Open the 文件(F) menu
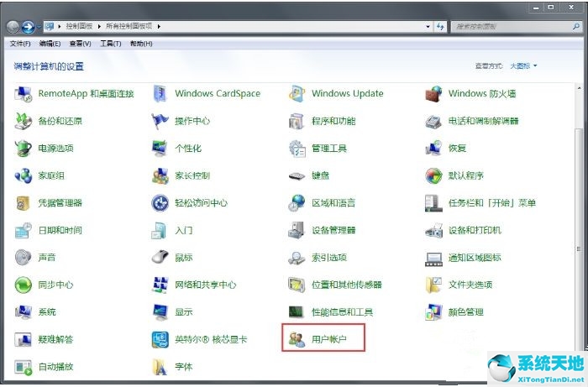Screen dimensions: 588x387 point(20,44)
